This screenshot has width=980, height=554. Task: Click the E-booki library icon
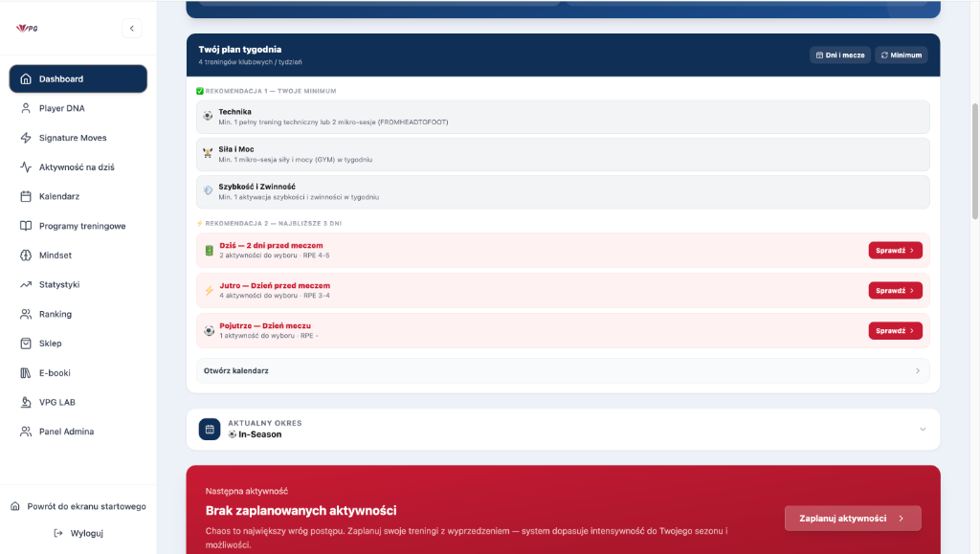coord(26,373)
